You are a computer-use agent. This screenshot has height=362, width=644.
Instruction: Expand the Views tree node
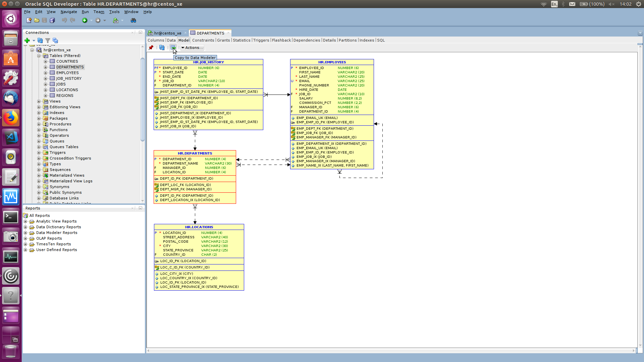pyautogui.click(x=39, y=101)
